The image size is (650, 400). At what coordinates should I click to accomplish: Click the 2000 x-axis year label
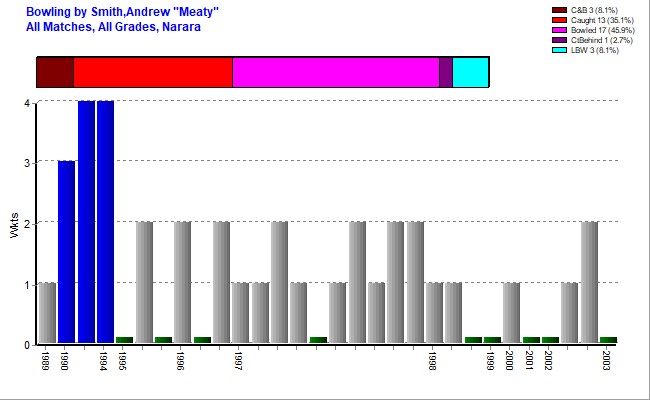pos(509,361)
